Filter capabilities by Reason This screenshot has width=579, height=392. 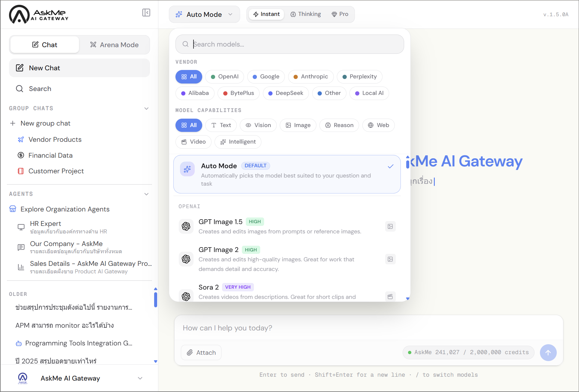[x=339, y=125]
